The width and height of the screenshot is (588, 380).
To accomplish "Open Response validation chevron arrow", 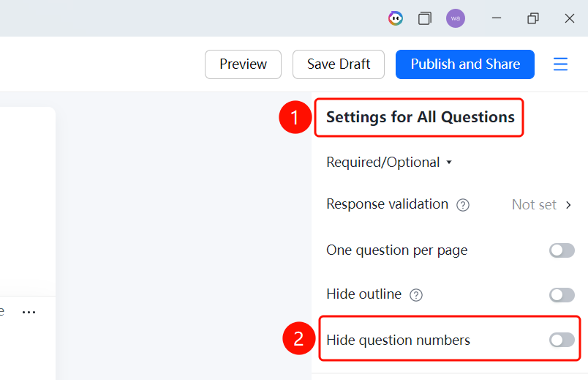I will coord(568,205).
